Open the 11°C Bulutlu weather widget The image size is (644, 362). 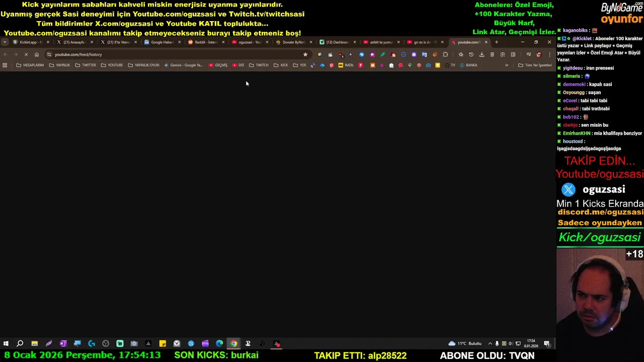click(x=465, y=344)
